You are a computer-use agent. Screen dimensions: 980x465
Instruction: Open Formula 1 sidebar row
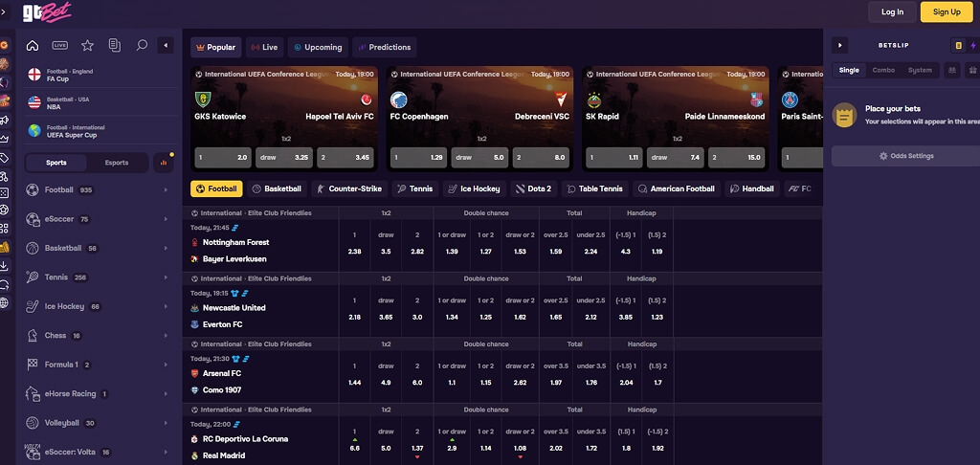click(x=100, y=365)
